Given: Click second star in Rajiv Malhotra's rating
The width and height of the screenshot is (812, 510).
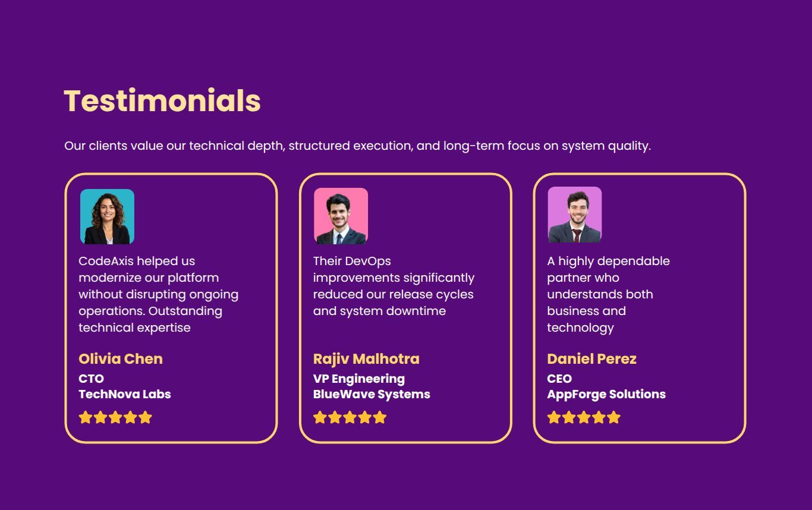Looking at the screenshot, I should (335, 417).
